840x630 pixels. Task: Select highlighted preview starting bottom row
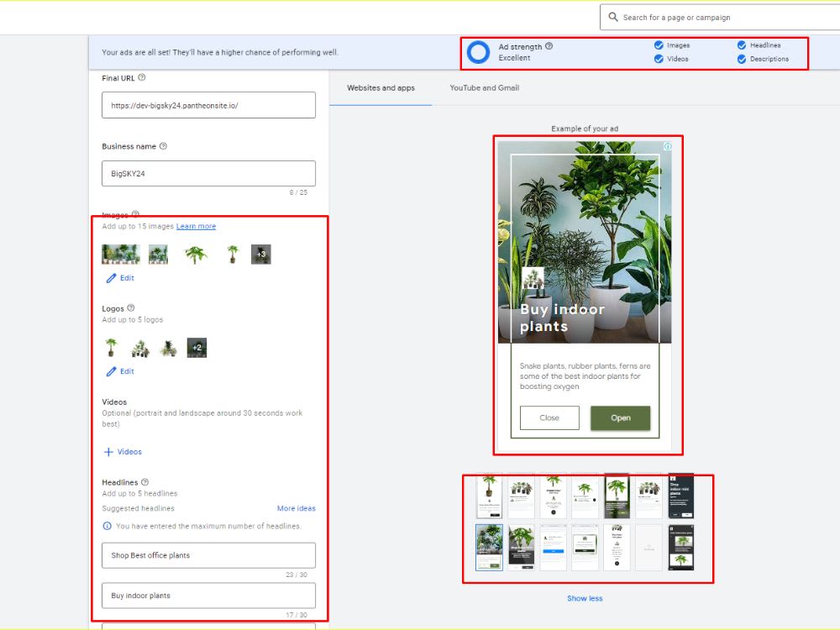pyautogui.click(x=489, y=548)
